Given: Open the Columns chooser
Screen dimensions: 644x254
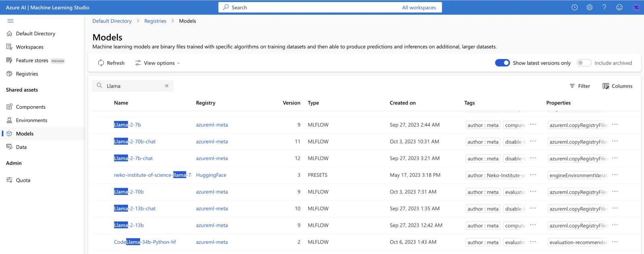Looking at the screenshot, I should [617, 86].
